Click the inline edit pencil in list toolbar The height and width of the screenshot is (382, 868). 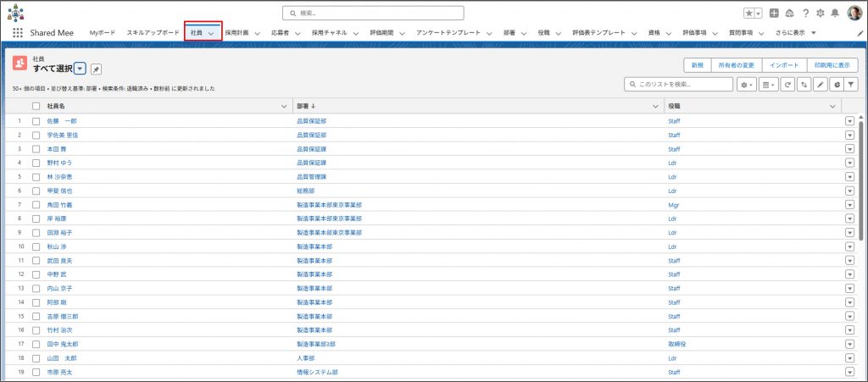820,85
